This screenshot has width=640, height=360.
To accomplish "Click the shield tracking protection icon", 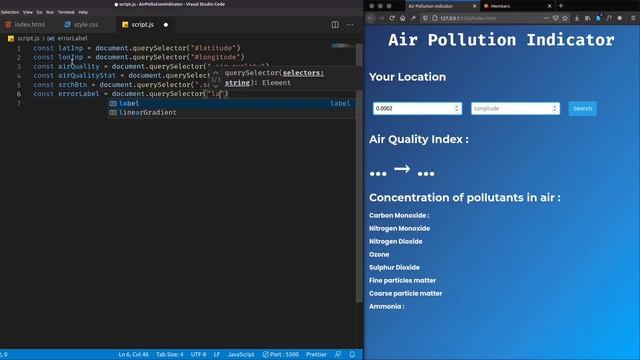I will pos(425,18).
